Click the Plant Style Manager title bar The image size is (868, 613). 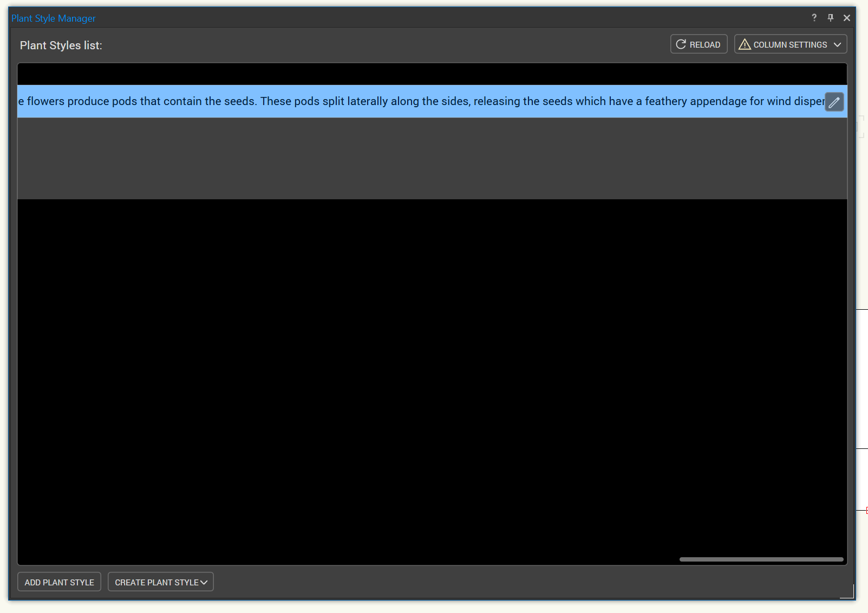379,18
